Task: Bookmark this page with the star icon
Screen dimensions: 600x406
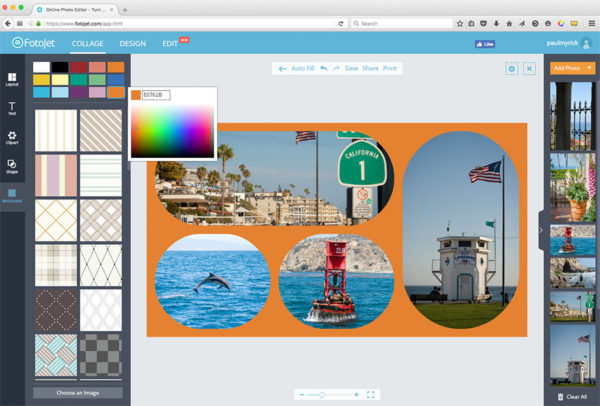Action: 460,23
